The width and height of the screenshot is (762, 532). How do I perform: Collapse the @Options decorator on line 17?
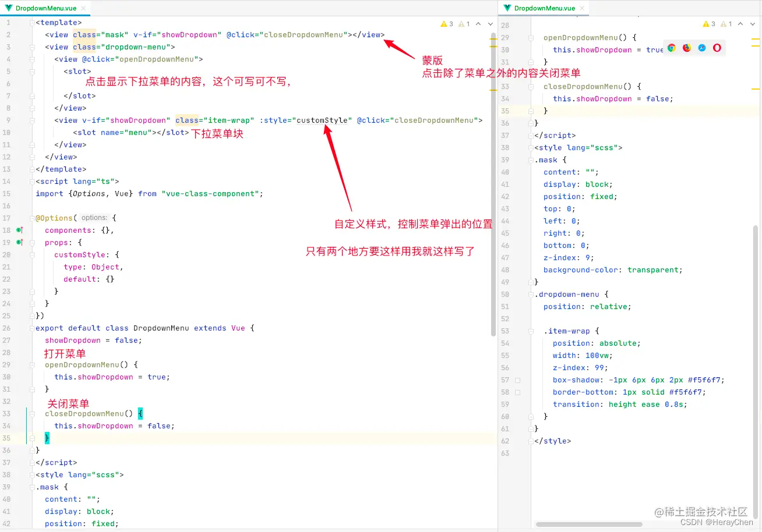[x=33, y=218]
